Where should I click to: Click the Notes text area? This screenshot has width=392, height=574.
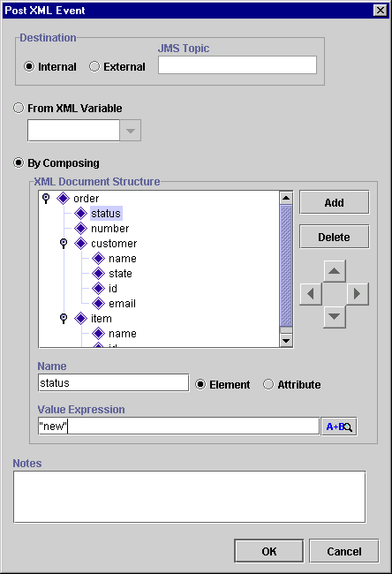[x=189, y=497]
